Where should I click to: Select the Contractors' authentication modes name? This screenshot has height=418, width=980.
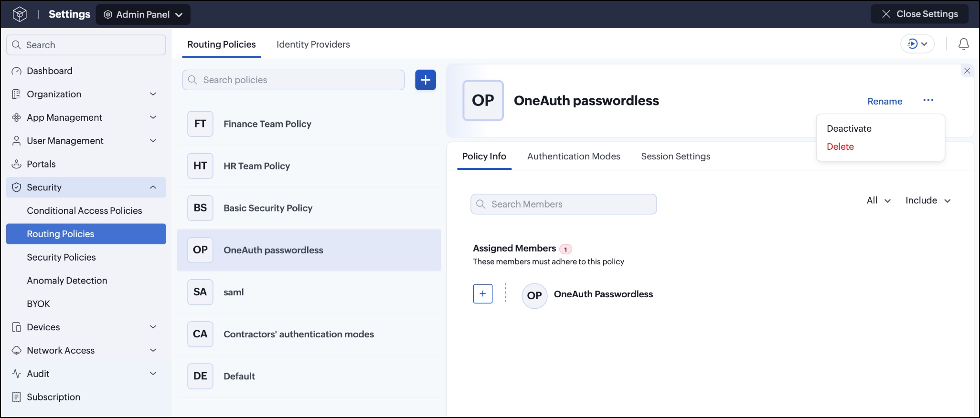pos(299,334)
